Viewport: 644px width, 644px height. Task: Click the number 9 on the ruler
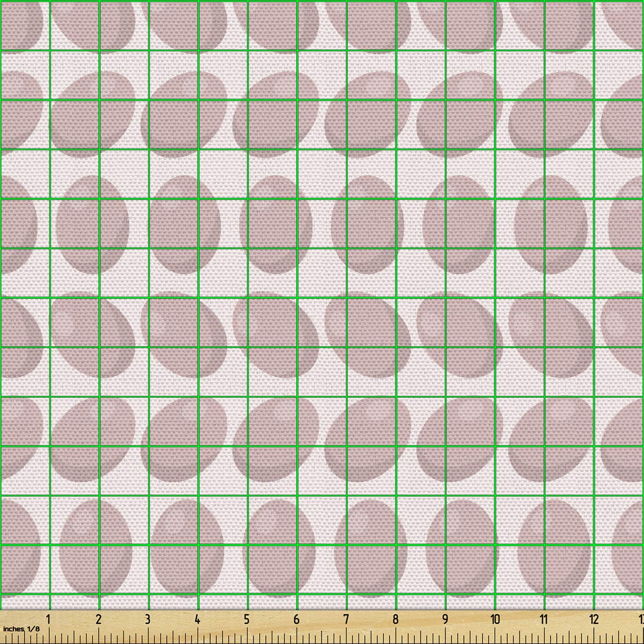click(x=445, y=620)
